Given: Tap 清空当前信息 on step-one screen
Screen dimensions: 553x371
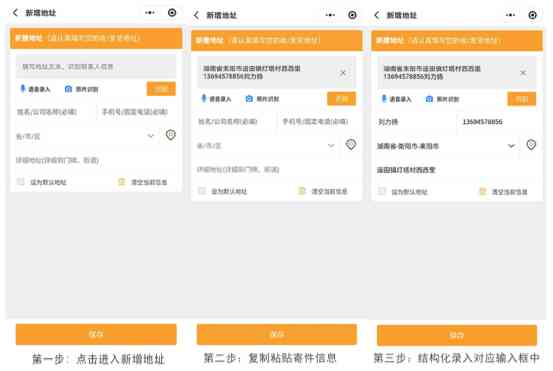Looking at the screenshot, I should tap(143, 182).
